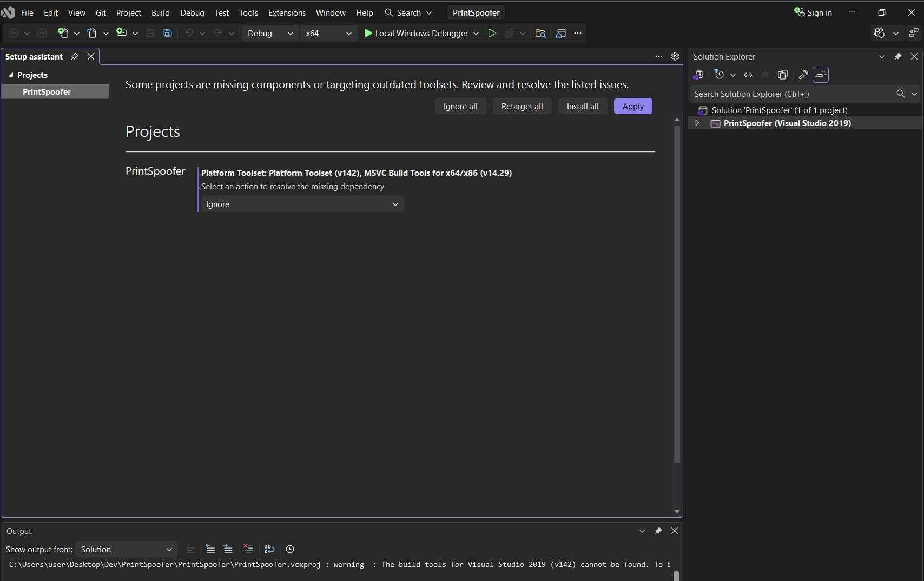Open the Build menu
Viewport: 924px width, 581px height.
click(x=160, y=12)
